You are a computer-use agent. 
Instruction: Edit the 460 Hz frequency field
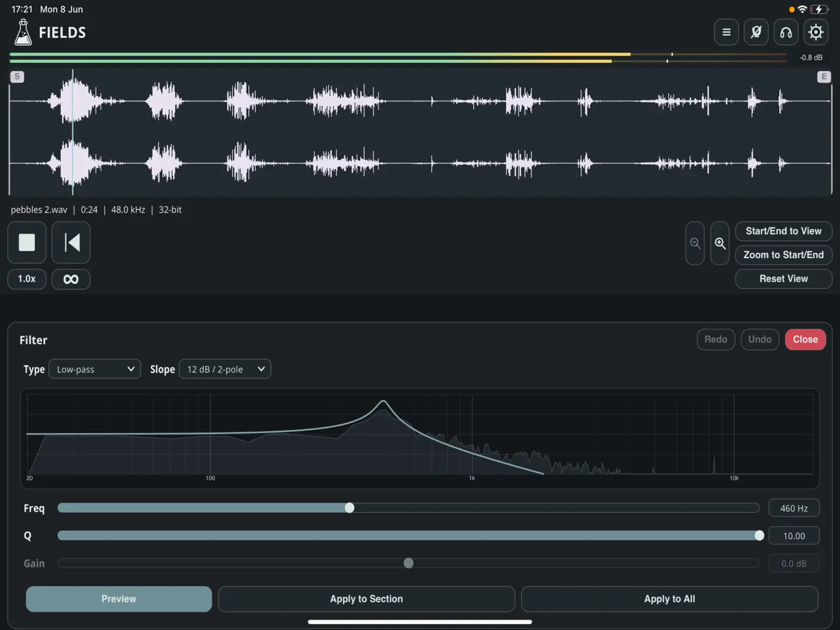tap(794, 508)
